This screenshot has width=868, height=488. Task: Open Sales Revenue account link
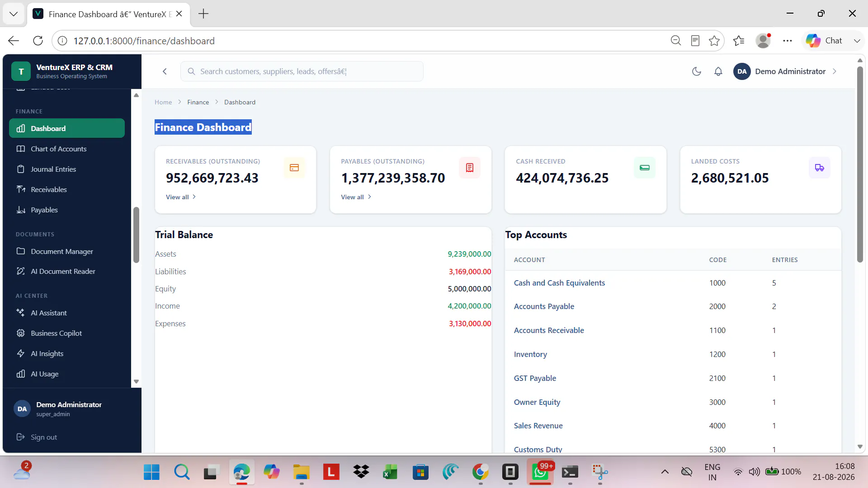(538, 426)
